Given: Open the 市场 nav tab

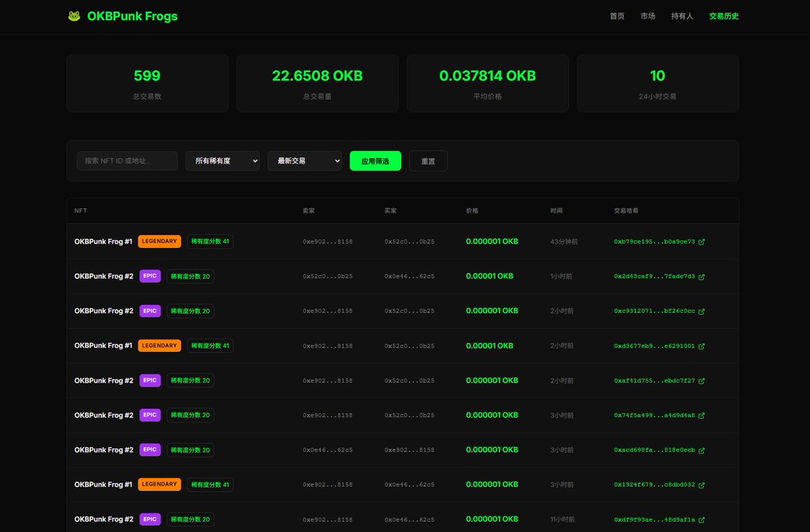Looking at the screenshot, I should tap(648, 16).
